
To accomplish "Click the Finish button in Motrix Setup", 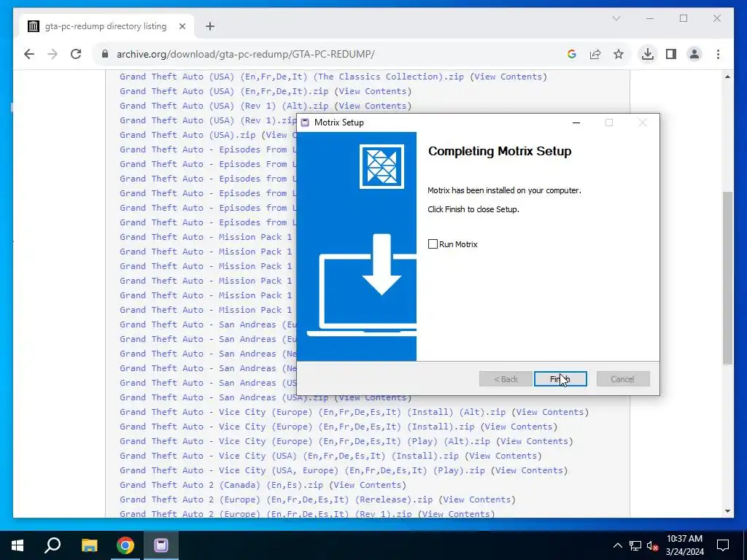I will (x=560, y=379).
